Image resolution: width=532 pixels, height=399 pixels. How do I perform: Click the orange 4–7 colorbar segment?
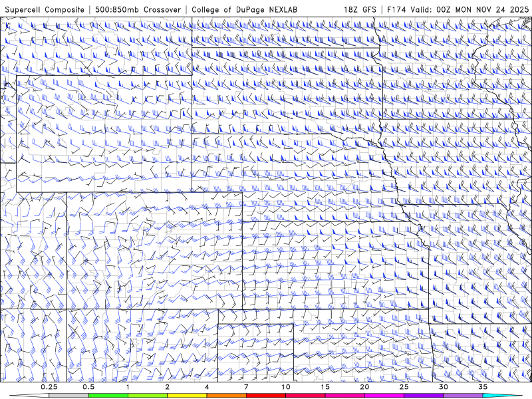coord(226,396)
